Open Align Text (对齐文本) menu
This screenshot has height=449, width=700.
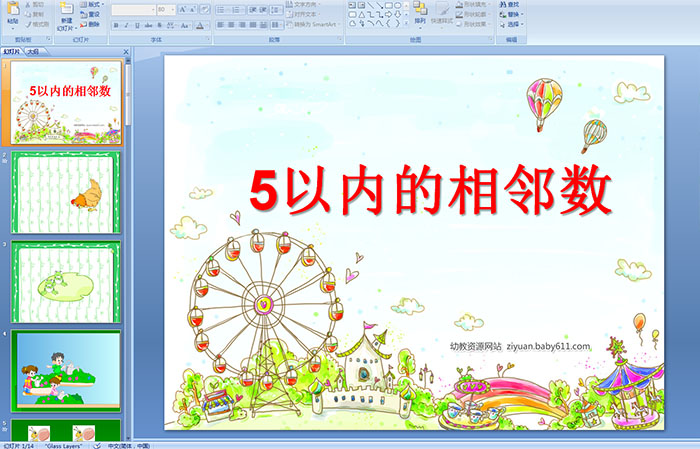[x=303, y=14]
